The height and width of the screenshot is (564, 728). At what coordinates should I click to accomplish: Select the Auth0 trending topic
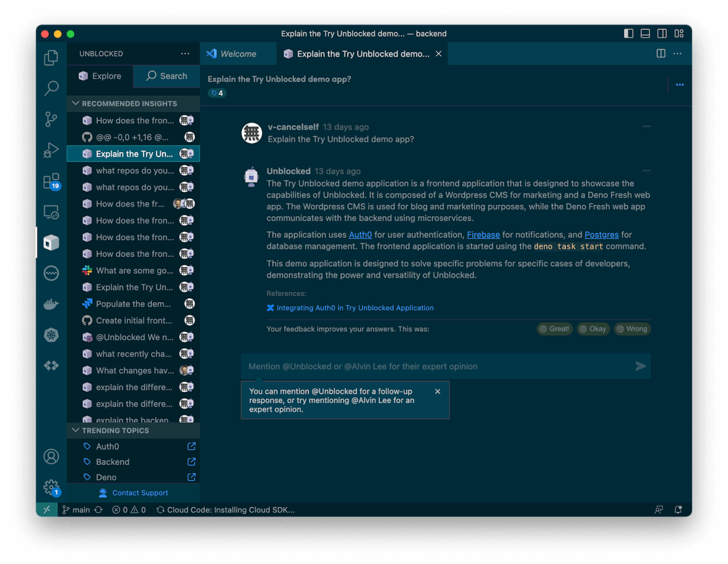[133, 446]
